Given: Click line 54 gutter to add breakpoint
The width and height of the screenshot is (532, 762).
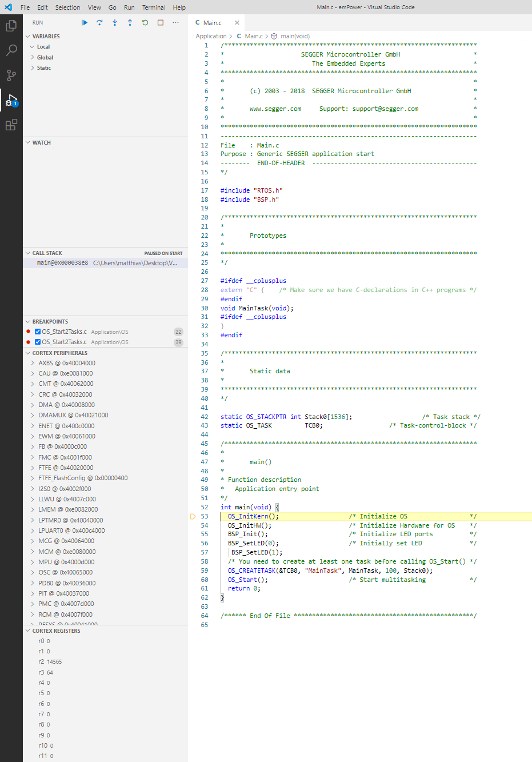Looking at the screenshot, I should click(x=193, y=525).
